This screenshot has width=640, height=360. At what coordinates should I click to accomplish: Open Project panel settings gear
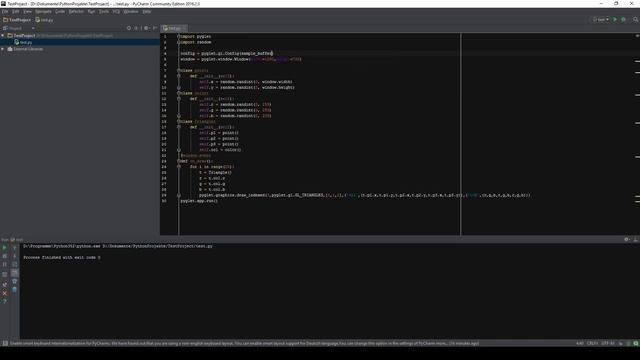coord(146,28)
